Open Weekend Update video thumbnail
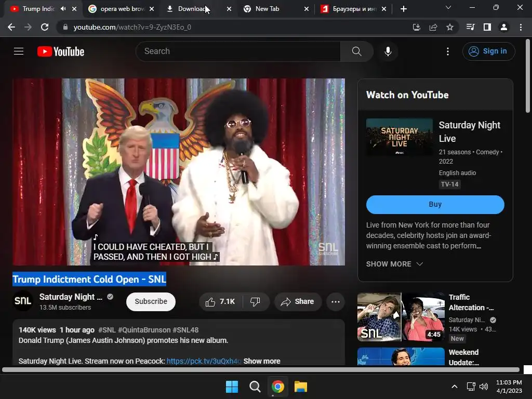The height and width of the screenshot is (399, 532). coord(401,356)
